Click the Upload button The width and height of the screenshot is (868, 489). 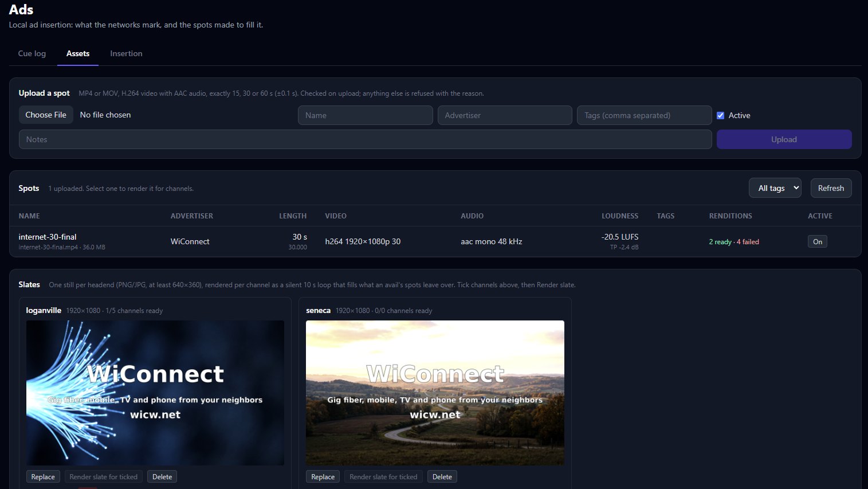tap(784, 139)
